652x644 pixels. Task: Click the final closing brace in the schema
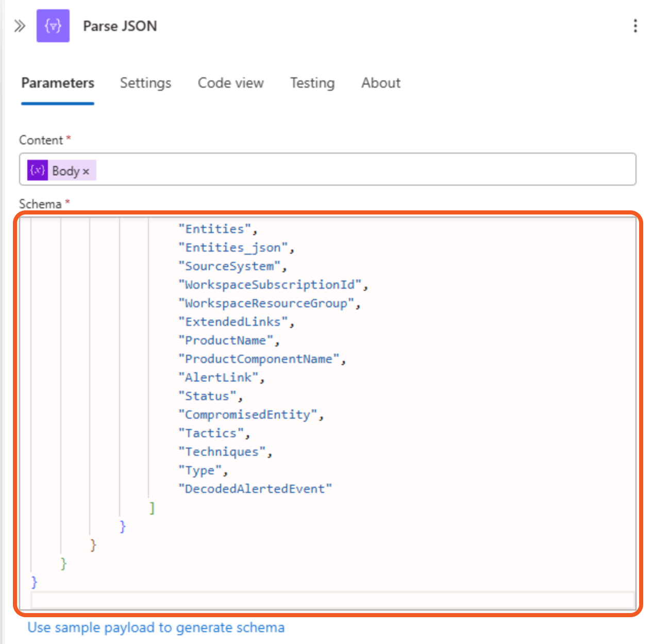(33, 581)
